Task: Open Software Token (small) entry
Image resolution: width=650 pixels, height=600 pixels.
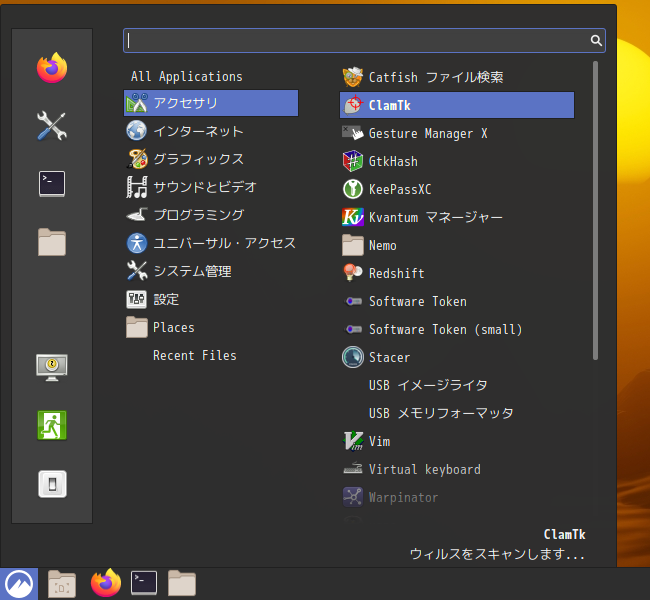Action: [457, 329]
